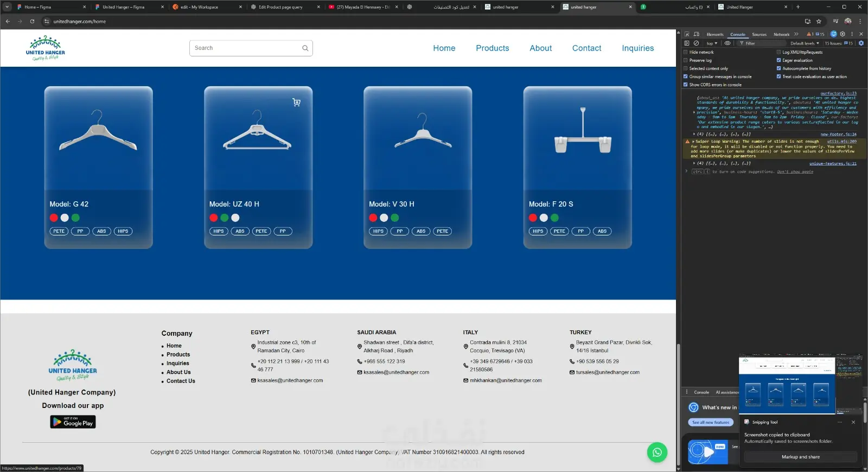
Task: Select the white color dot on Model UZ 40 H
Action: point(235,218)
